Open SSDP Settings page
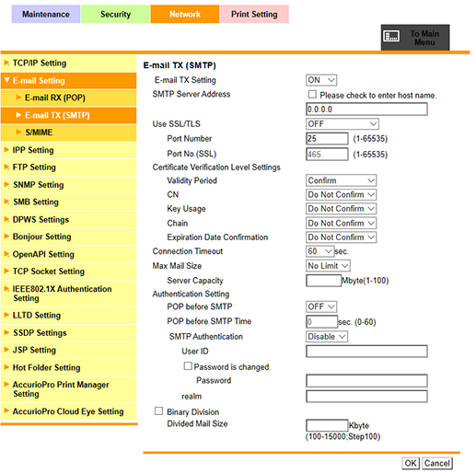Viewport: 476px width, 474px height. pyautogui.click(x=68, y=333)
